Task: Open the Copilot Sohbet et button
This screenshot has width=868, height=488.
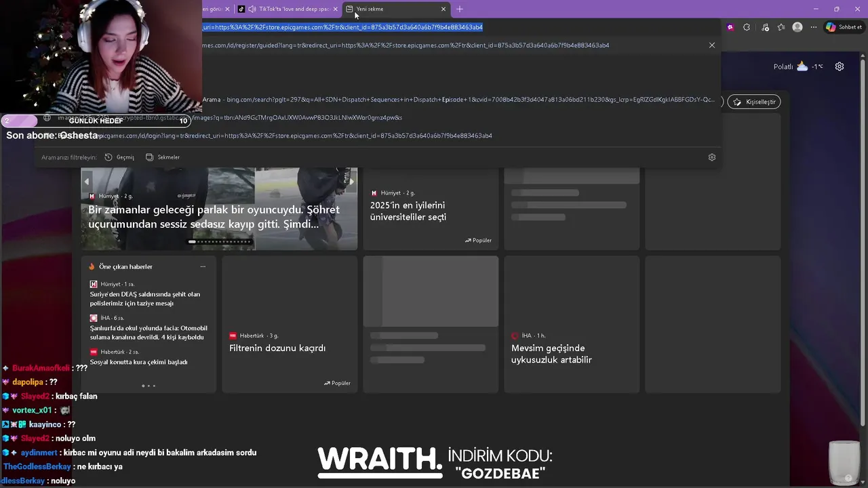Action: tap(844, 27)
